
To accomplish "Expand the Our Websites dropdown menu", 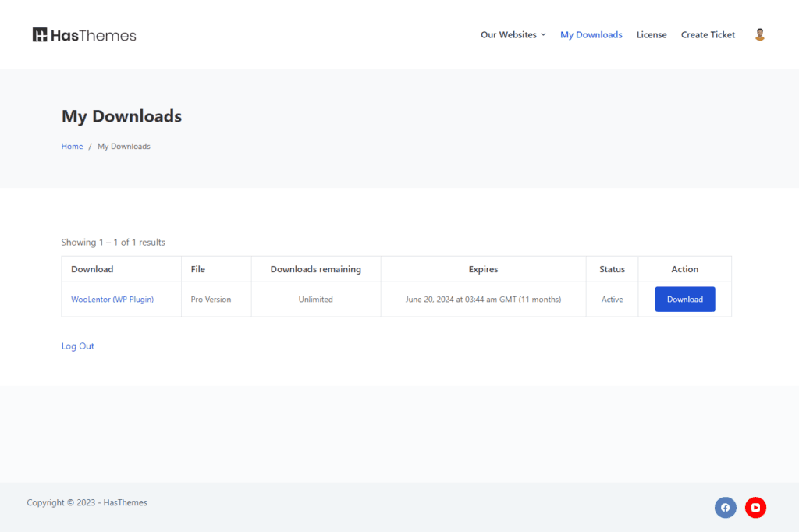I will tap(513, 35).
